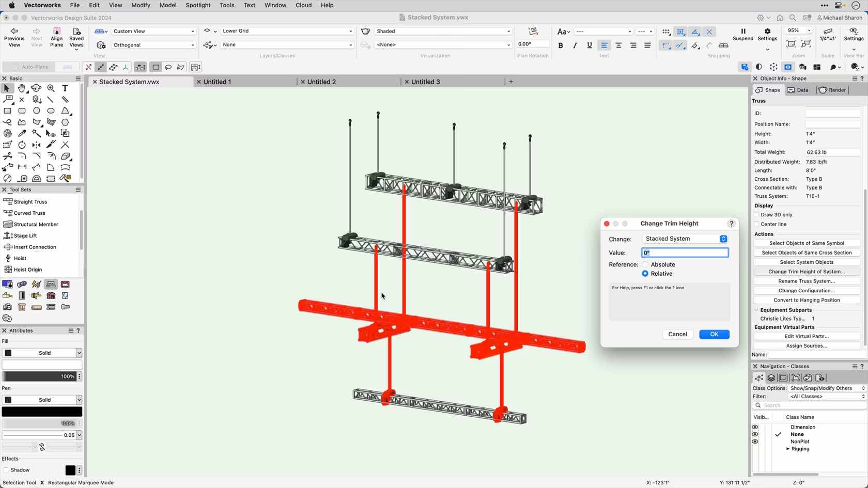Click the black pen color swatch
This screenshot has width=868, height=488.
(x=42, y=411)
